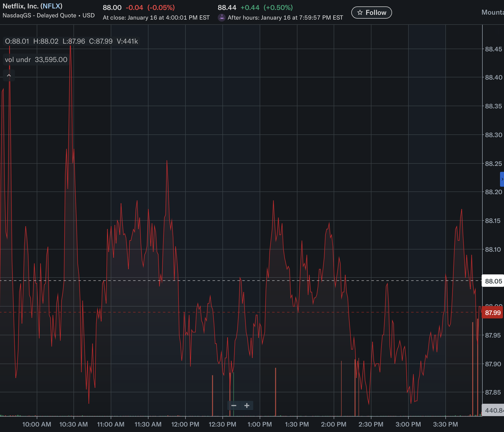The width and height of the screenshot is (504, 432).
Task: Click the after-hours sunset icon
Action: coord(221,18)
